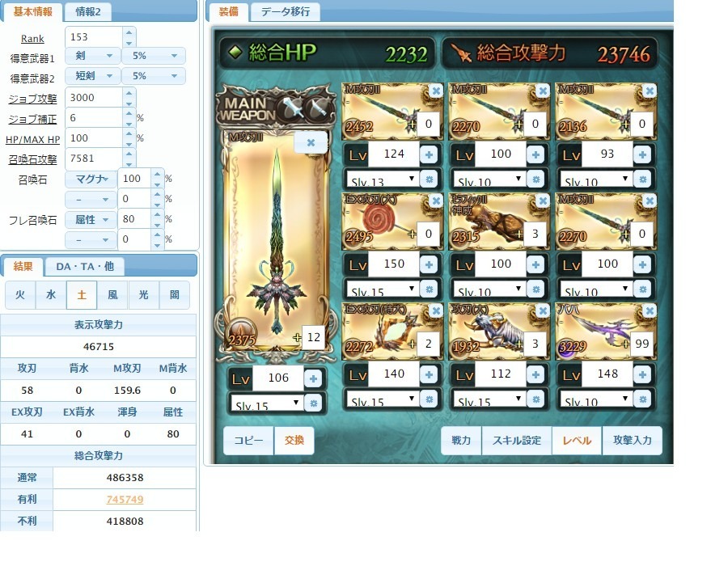This screenshot has height=566, width=728.
Task: Remove the EX攻刃(大) weapon with X
Action: pyautogui.click(x=435, y=201)
